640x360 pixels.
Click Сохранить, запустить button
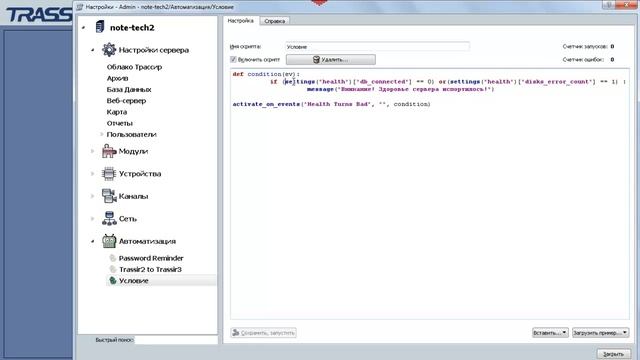pos(263,333)
